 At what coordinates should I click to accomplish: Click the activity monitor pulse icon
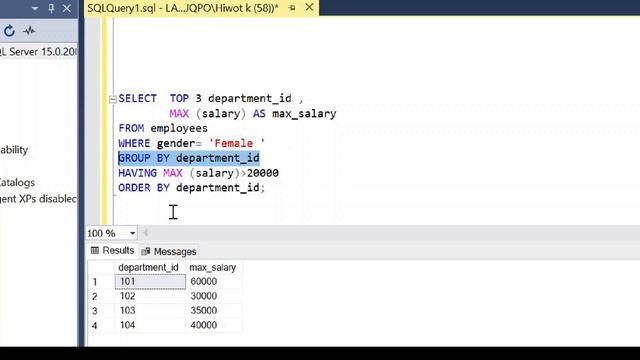tap(29, 31)
